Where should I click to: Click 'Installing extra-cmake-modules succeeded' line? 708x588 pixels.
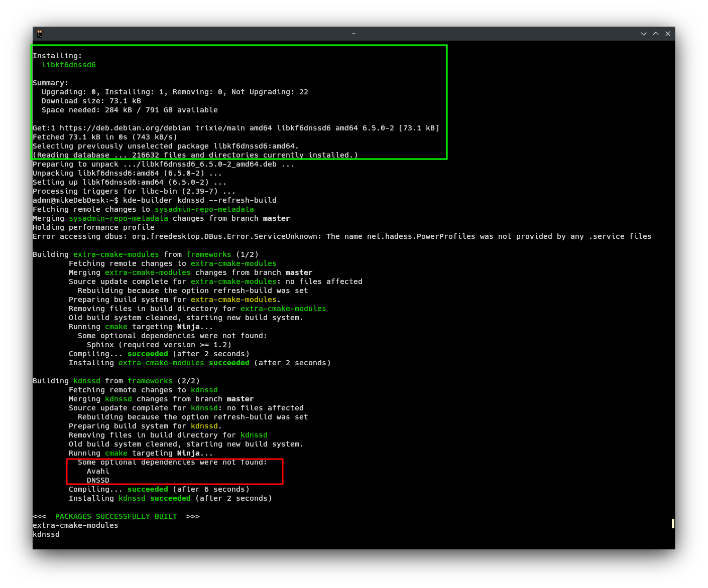coord(200,363)
